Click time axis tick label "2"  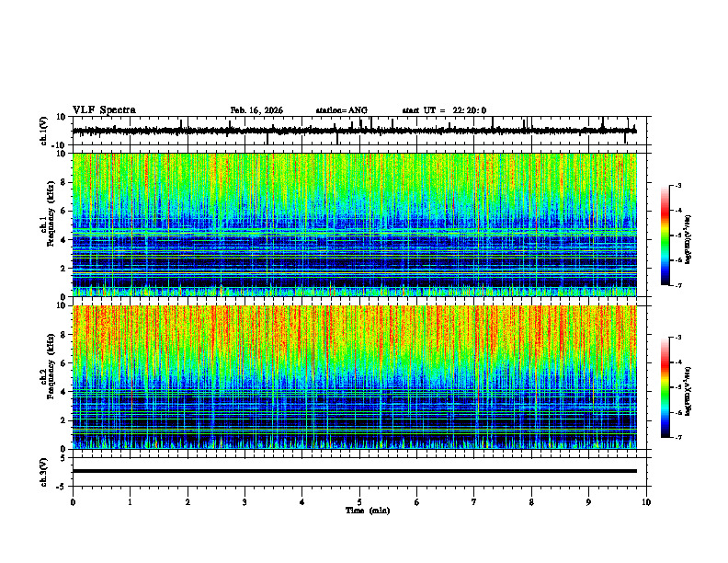188,502
